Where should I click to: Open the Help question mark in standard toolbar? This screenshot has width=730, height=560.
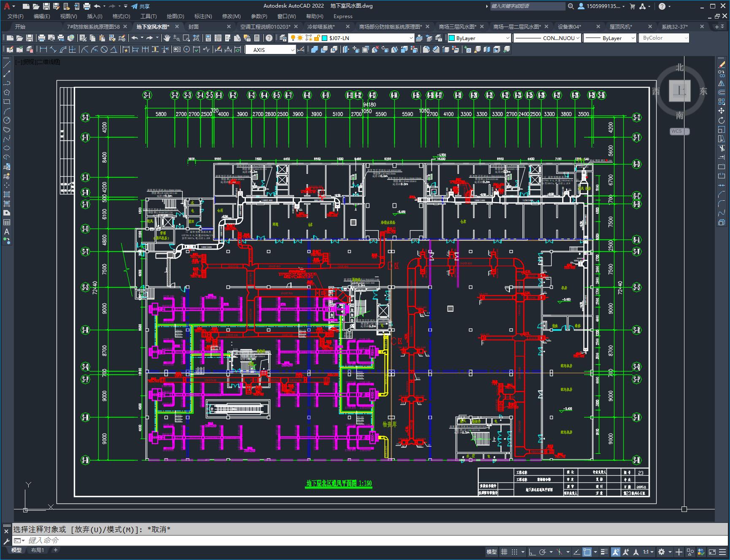coord(269,38)
